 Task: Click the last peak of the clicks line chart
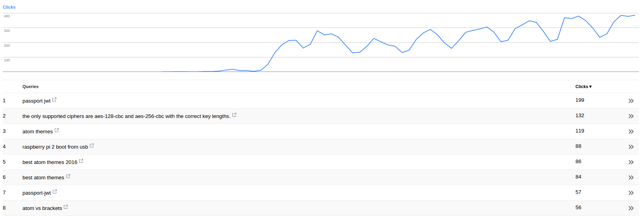(x=635, y=15)
